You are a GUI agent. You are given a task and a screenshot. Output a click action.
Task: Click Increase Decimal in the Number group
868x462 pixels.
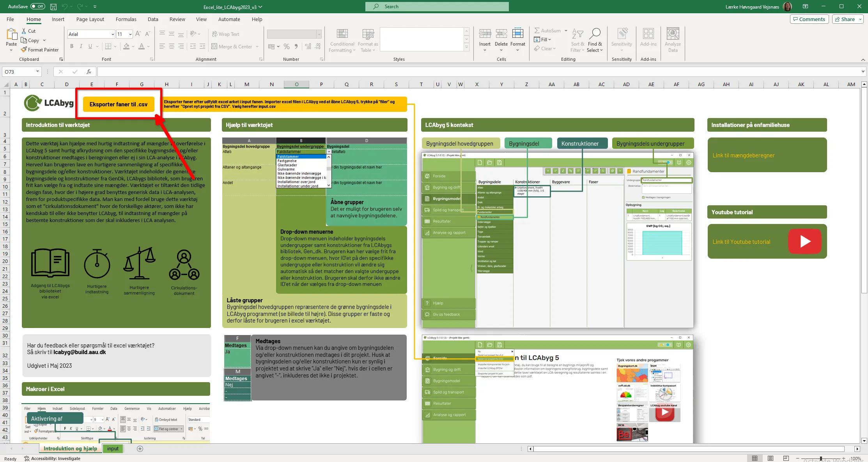(308, 46)
